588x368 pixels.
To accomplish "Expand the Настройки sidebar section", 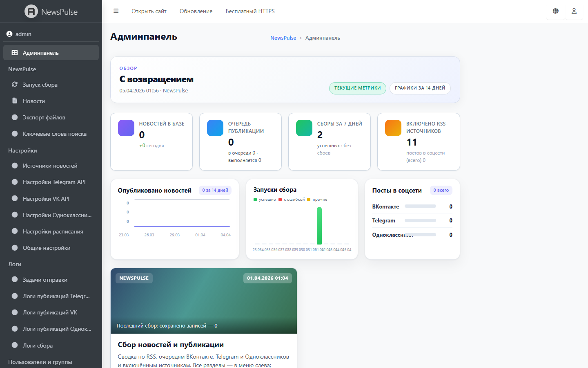I will point(22,150).
